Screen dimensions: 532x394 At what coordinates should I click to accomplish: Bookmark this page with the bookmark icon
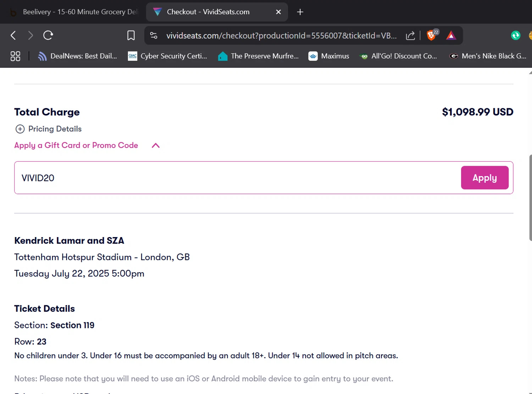coord(131,35)
